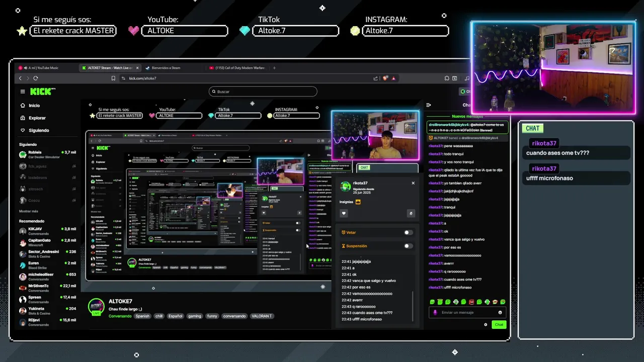Collapse the chat with the arrow-lines icon

(x=429, y=105)
